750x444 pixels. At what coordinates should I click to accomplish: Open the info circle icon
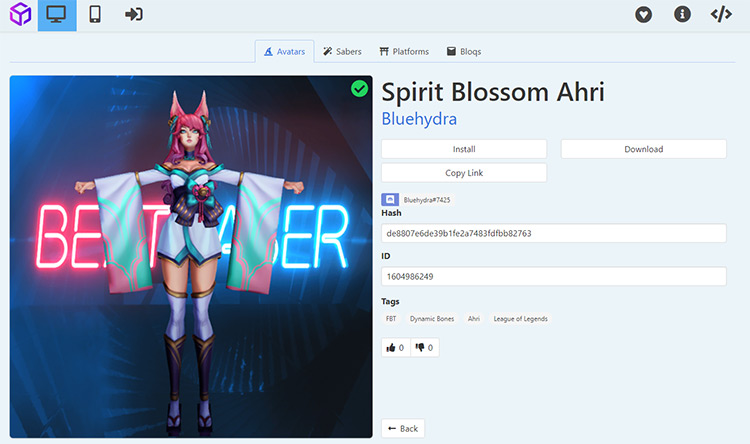coord(682,14)
